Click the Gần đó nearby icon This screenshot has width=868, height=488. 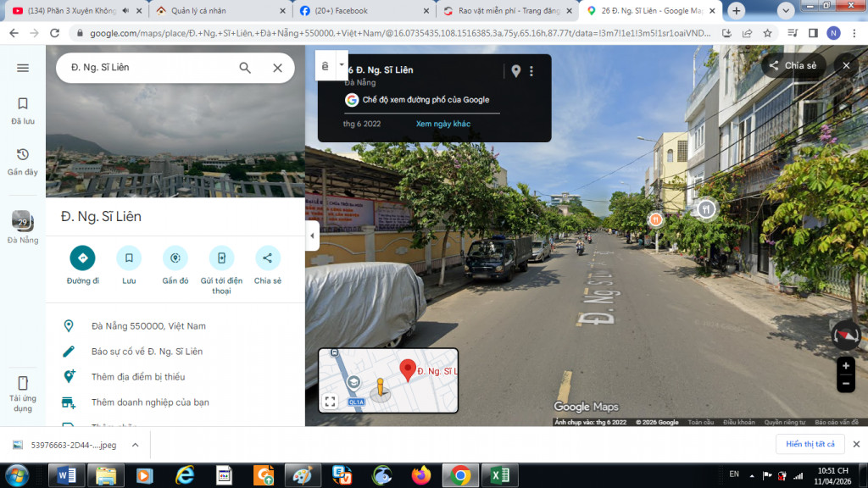pos(175,258)
